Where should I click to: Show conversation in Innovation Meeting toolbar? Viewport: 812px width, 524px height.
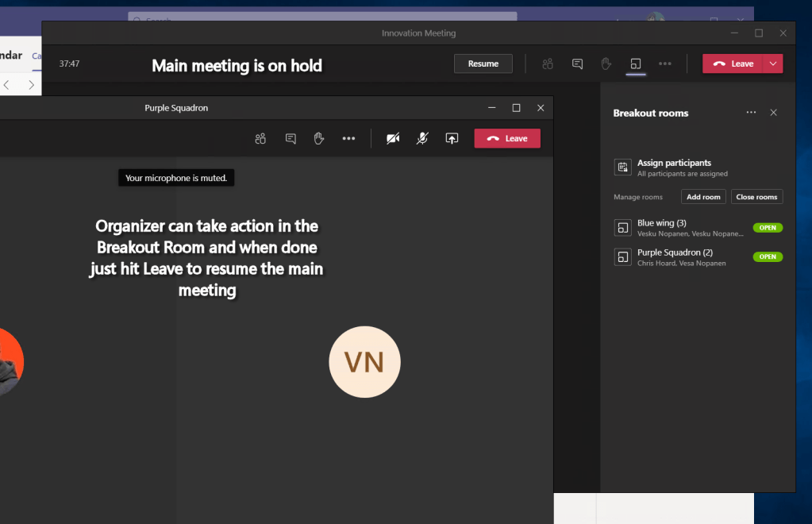(x=578, y=64)
